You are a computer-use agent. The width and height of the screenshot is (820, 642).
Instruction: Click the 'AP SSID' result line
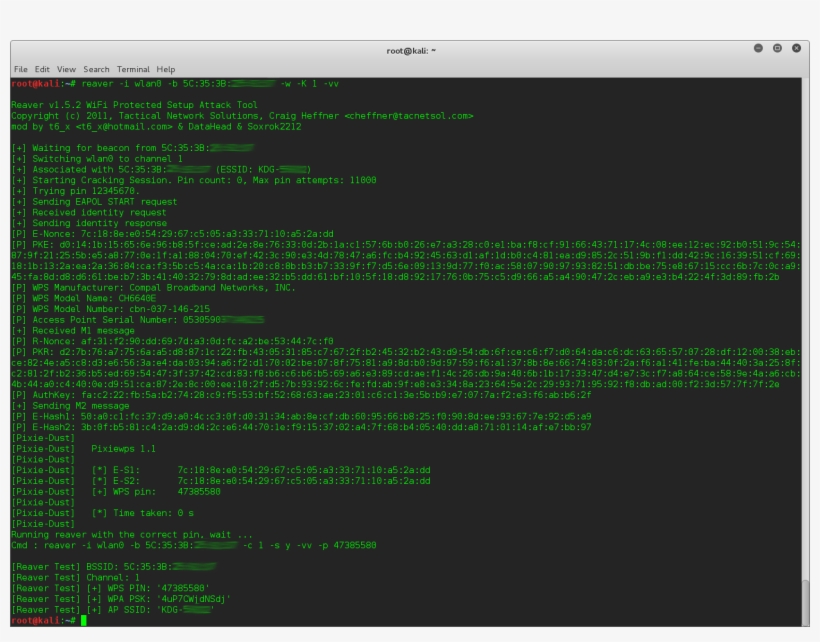[112, 610]
